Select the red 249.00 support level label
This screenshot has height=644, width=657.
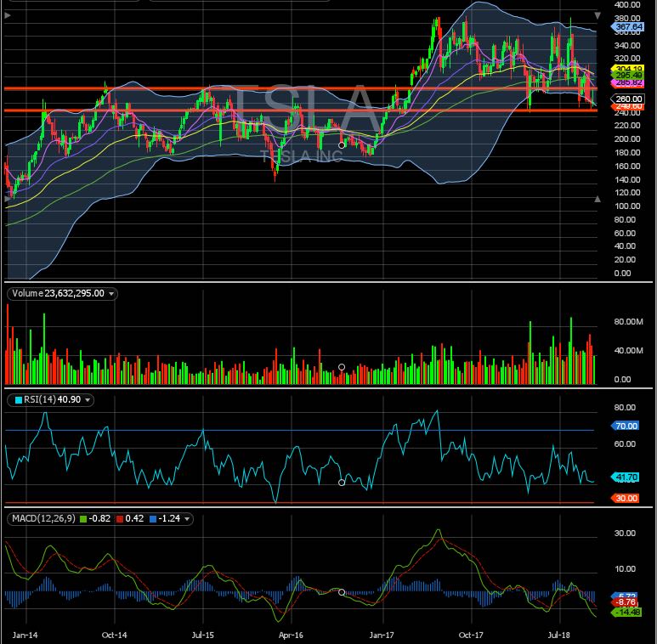tap(628, 107)
